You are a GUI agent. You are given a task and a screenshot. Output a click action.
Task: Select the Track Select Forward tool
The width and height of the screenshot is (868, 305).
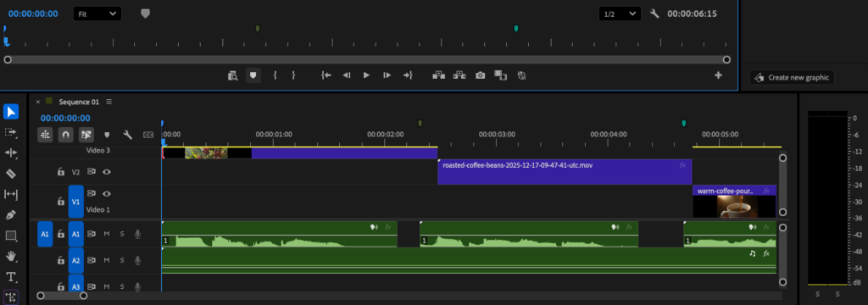coord(11,132)
